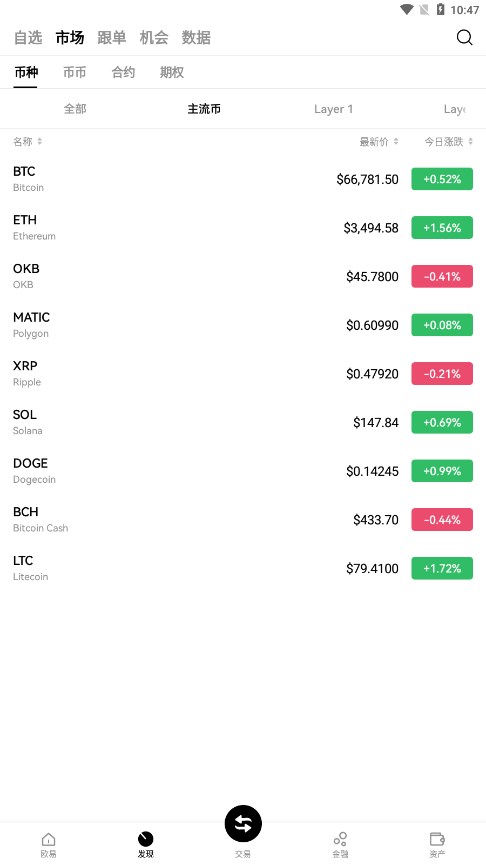The width and height of the screenshot is (486, 865).
Task: Open the ETH Ethereum row
Action: 243,227
